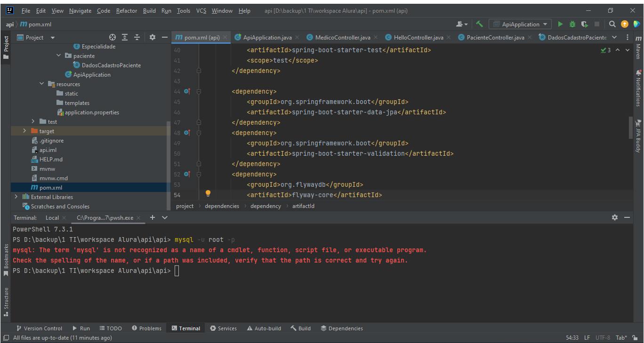Open the Services tool window
Screen dimensions: 644x343
(224, 328)
